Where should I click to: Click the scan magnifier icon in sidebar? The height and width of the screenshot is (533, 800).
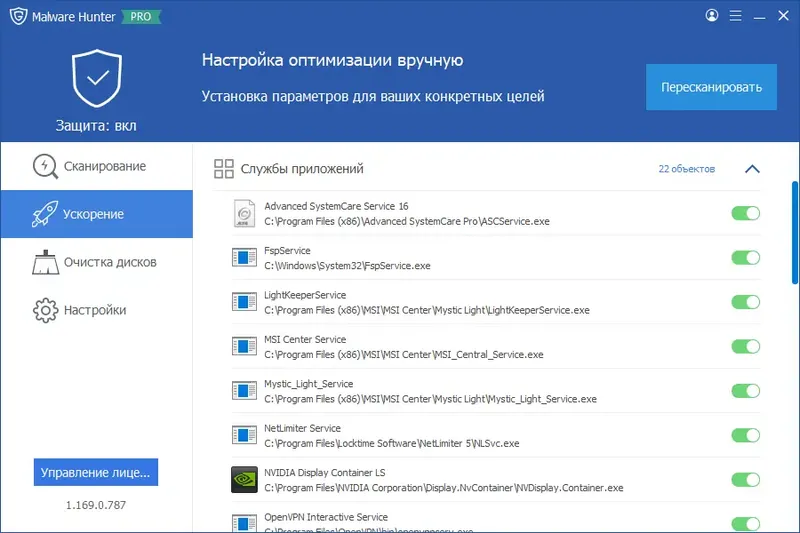tap(45, 166)
